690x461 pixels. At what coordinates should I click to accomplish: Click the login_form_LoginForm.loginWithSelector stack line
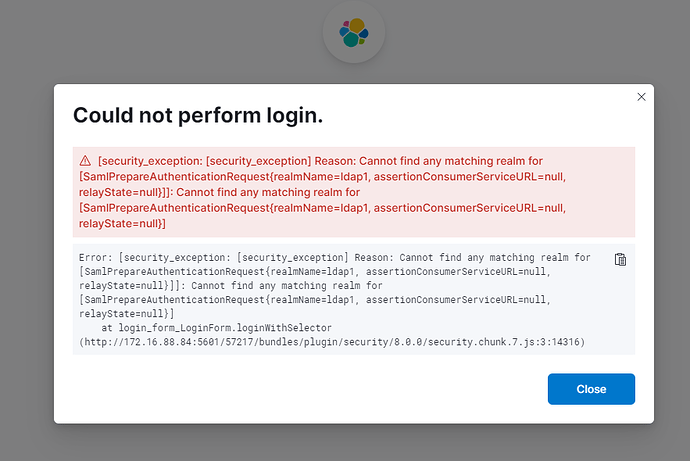click(217, 328)
